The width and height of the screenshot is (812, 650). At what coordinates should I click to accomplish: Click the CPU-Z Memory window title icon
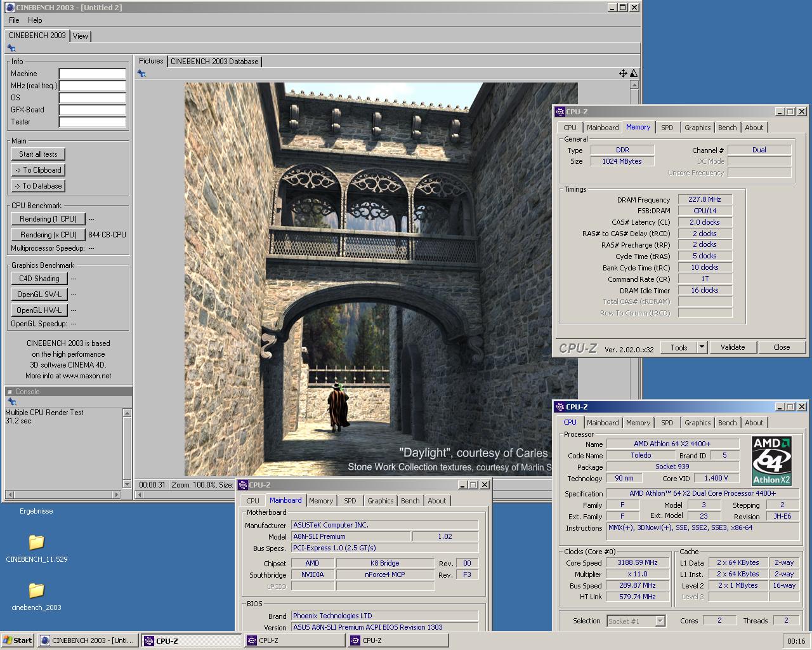point(560,112)
